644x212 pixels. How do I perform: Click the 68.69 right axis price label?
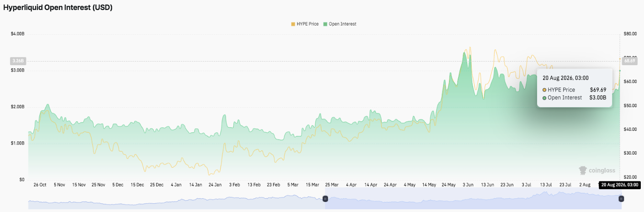point(630,61)
